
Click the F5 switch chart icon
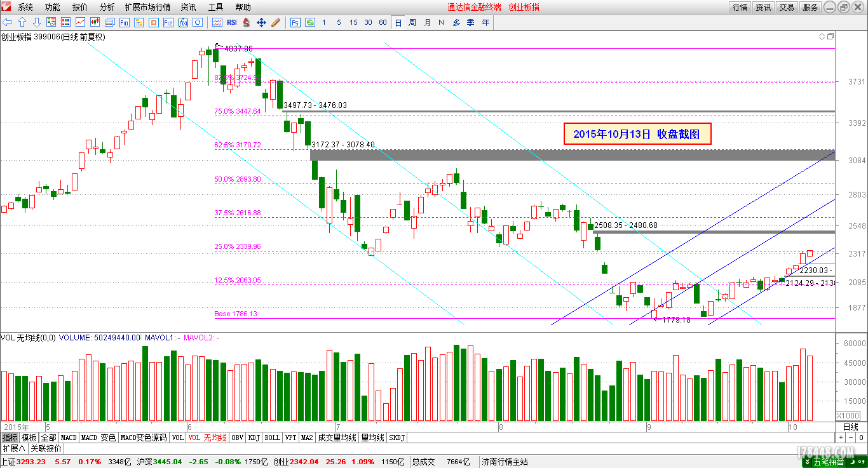pos(295,22)
